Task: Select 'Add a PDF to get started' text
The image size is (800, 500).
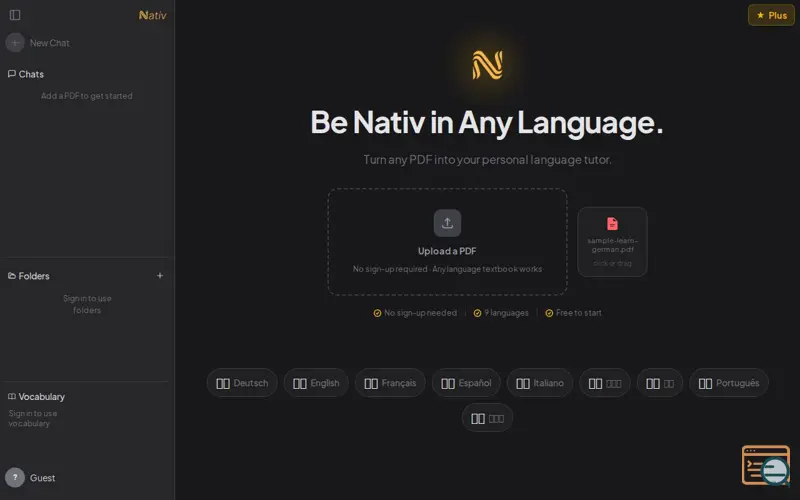Action: click(87, 96)
